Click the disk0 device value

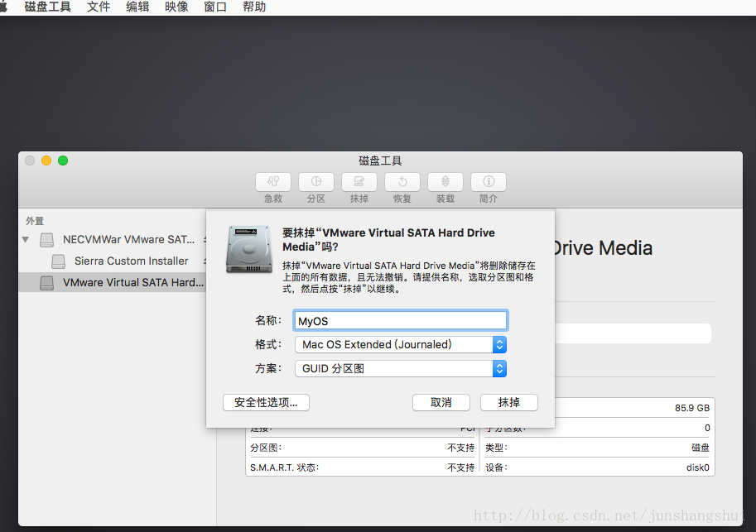(x=698, y=467)
